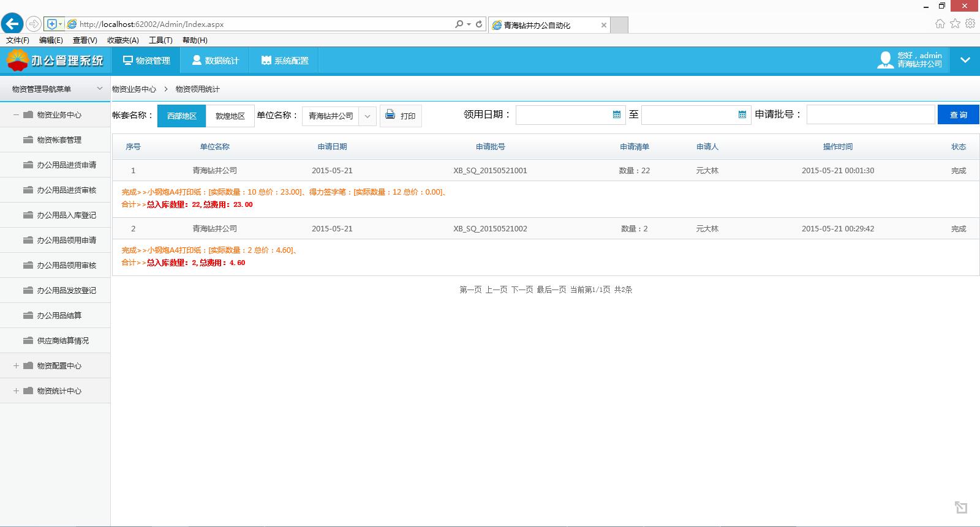Open the 数据统计 top navigation tab
This screenshot has width=980, height=527.
coord(215,61)
